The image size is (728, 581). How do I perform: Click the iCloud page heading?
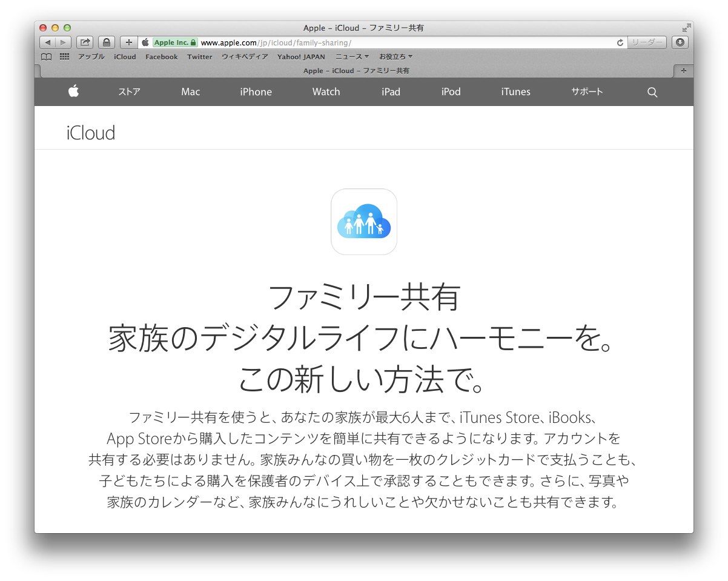coord(91,133)
